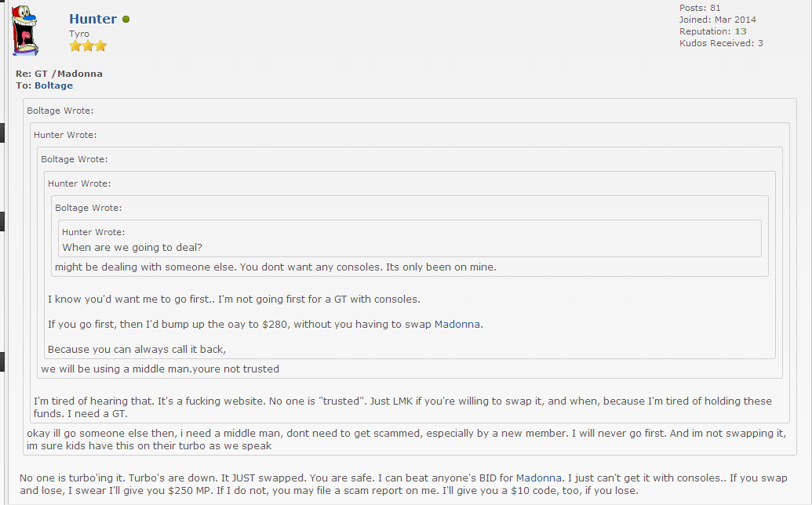Click the 'No one is "trusted"' highlighted text
Viewport: 812px width, 505px height.
click(x=317, y=401)
